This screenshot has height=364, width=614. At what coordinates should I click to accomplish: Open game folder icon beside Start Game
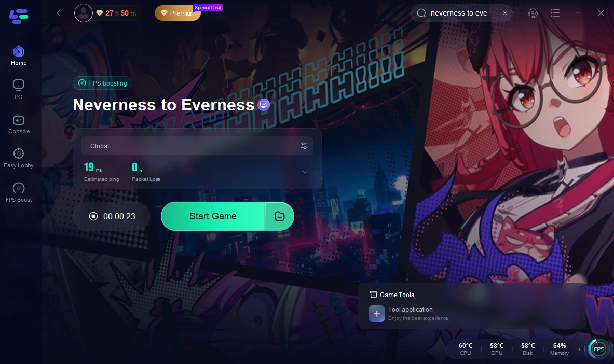pos(280,216)
